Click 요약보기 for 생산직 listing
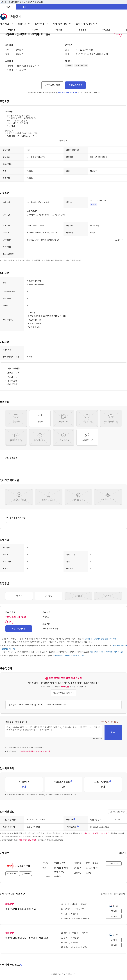 coord(114,940)
